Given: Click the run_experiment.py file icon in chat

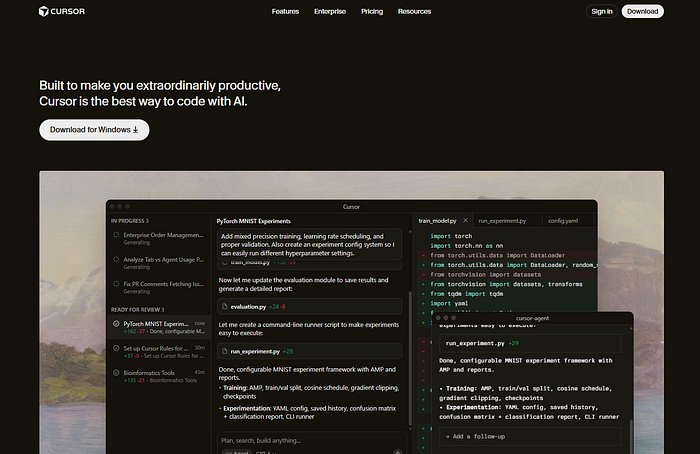Looking at the screenshot, I should point(223,351).
